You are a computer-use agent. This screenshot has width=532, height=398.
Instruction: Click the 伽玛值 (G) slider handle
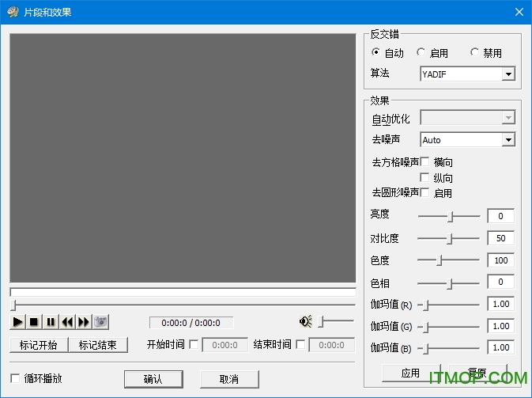(x=426, y=327)
